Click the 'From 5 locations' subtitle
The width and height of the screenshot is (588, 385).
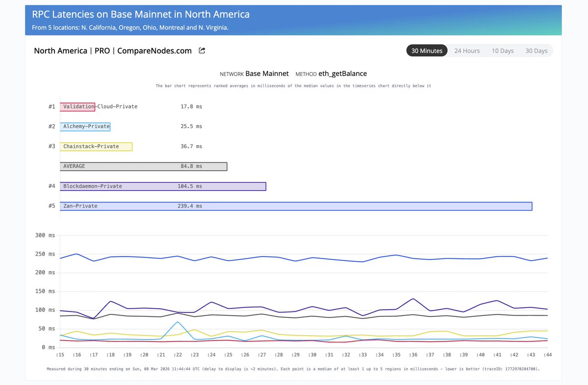130,27
